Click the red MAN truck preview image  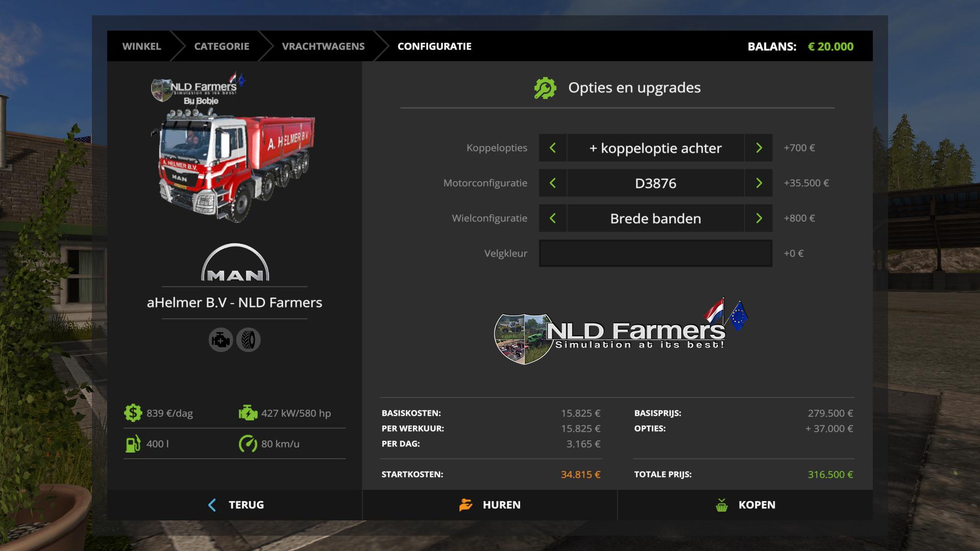coord(235,166)
